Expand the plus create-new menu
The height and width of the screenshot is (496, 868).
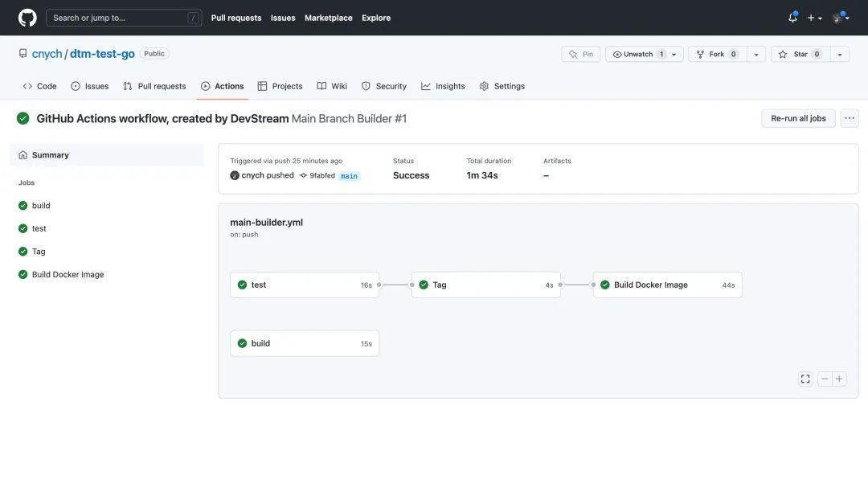tap(814, 18)
